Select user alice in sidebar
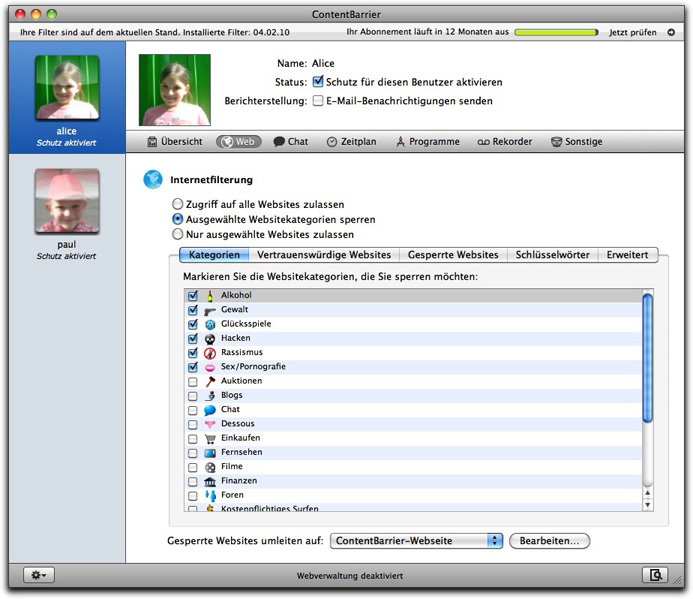 pyautogui.click(x=67, y=98)
